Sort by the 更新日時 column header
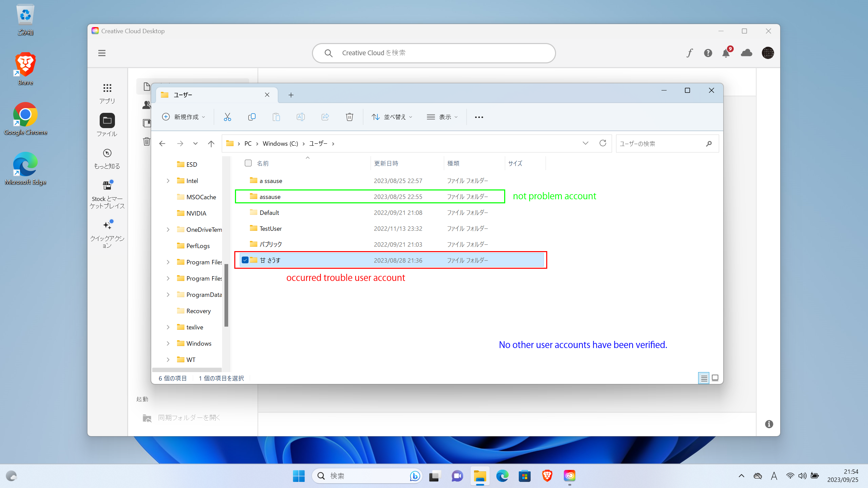Viewport: 868px width, 488px height. tap(407, 163)
